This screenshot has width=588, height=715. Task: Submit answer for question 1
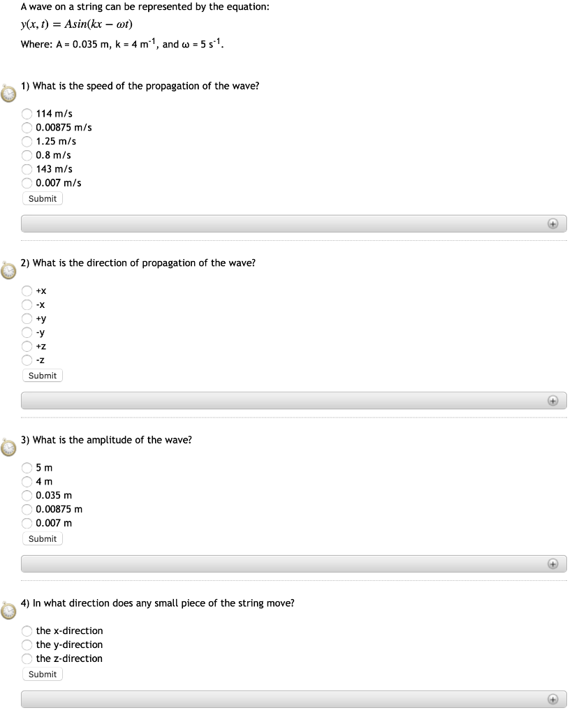[42, 198]
